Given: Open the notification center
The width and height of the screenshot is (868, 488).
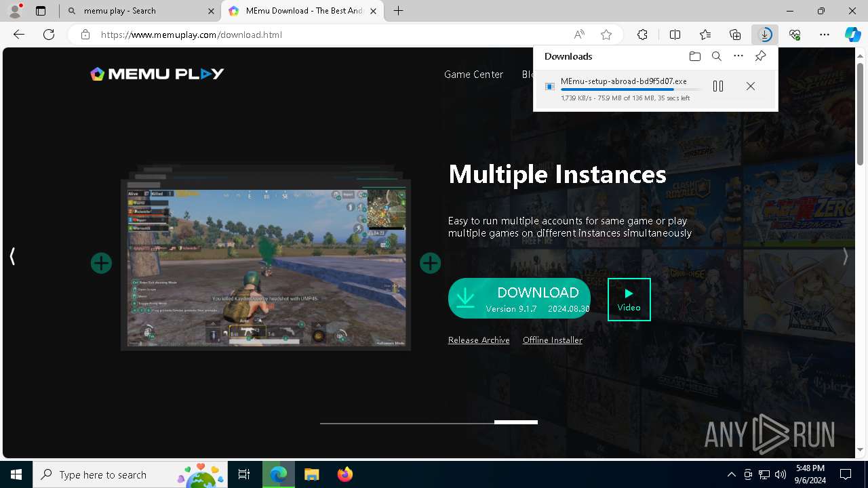Looking at the screenshot, I should [846, 474].
